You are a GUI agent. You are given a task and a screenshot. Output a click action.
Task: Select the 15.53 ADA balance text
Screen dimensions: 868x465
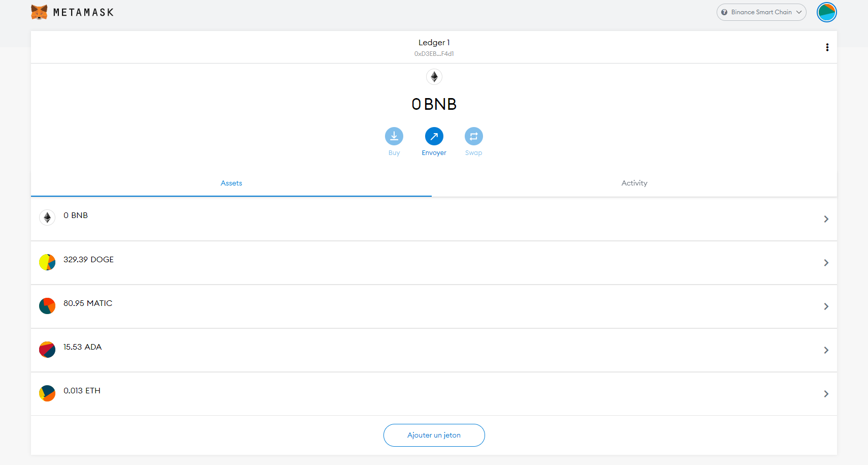pos(82,347)
